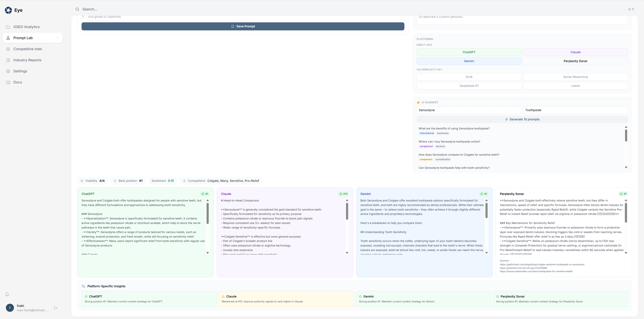
Task: Click the Eye logo icon
Action: (8, 10)
